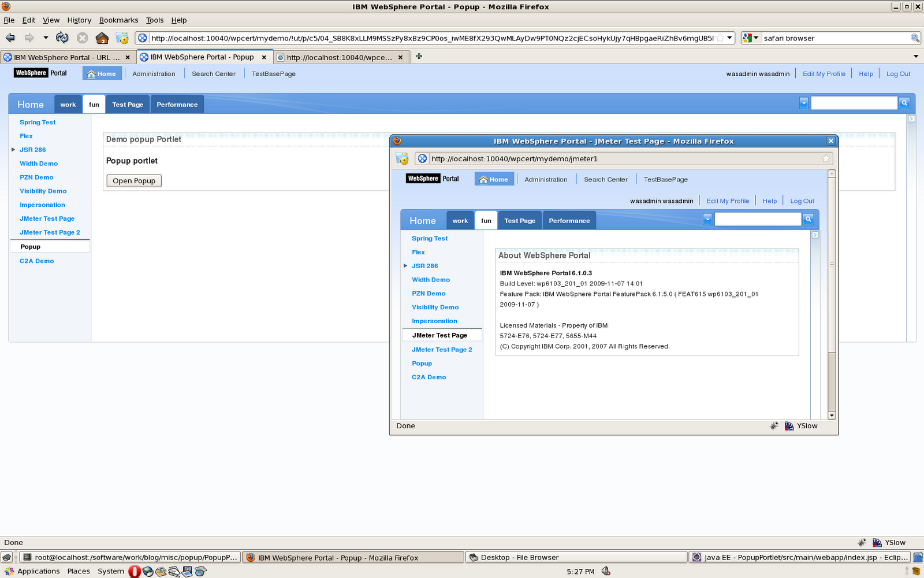
Task: Open the Places menu in the panel
Action: click(x=79, y=571)
